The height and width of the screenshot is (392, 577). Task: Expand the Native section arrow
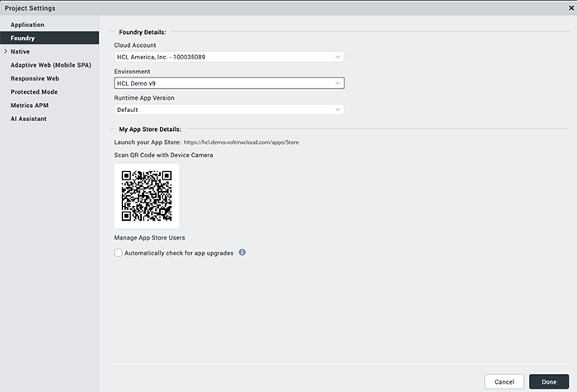pos(4,52)
